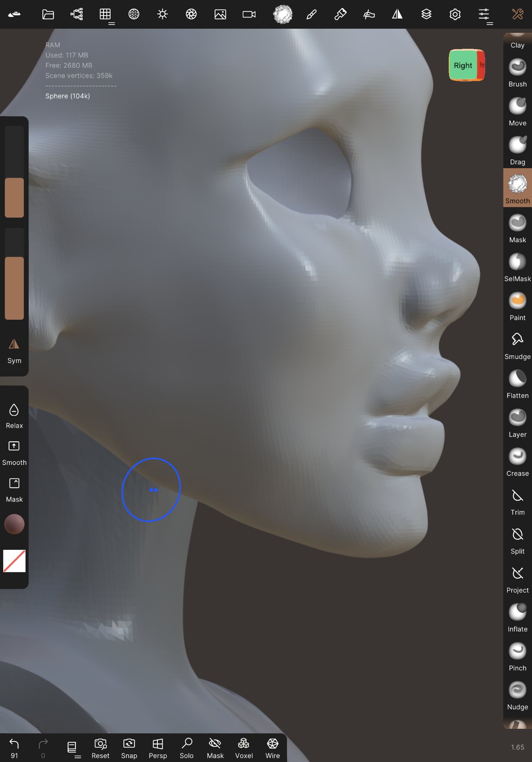The image size is (532, 762).
Task: Select the Sphere (104k) object label
Action: point(68,96)
